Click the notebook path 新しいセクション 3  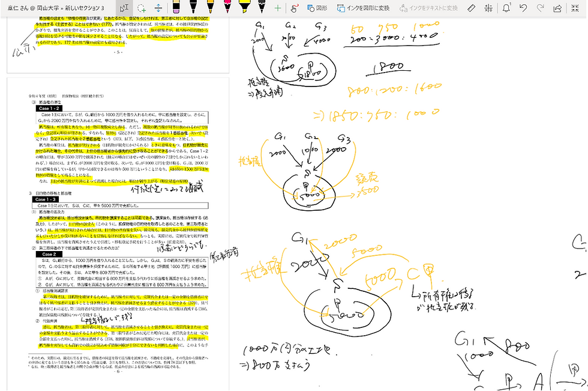pos(85,8)
